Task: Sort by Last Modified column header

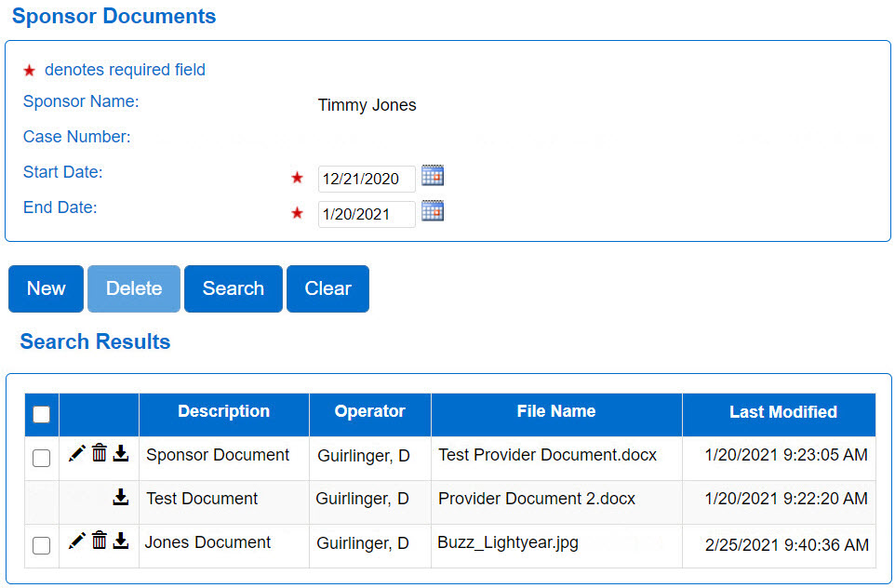Action: 783,412
